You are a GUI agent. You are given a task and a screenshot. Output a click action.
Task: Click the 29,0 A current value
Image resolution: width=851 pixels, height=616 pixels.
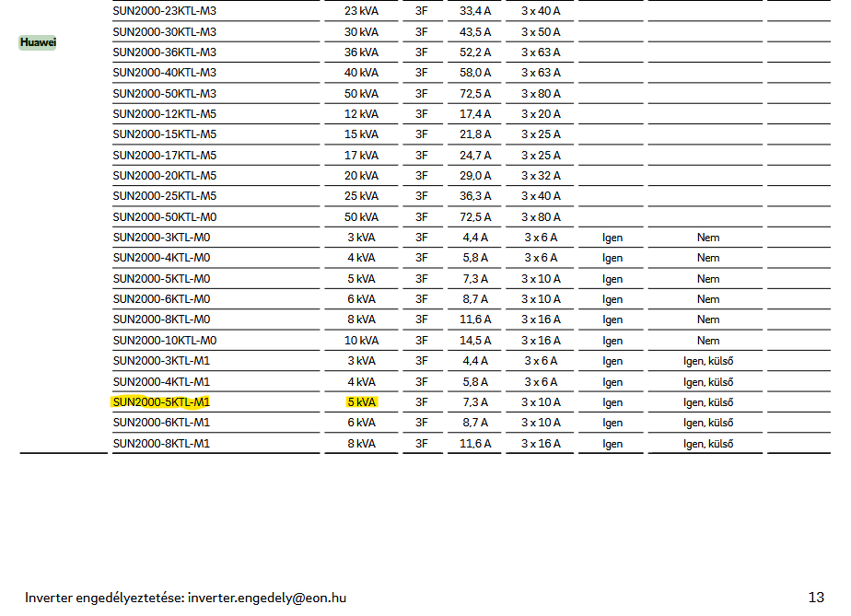click(x=475, y=176)
